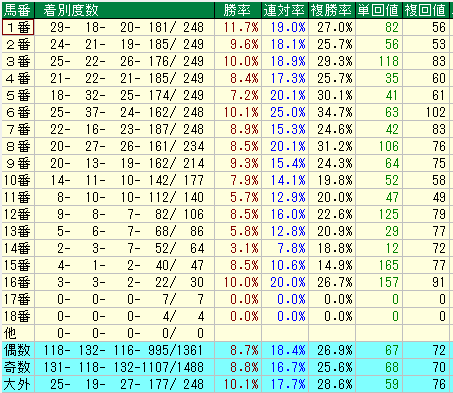Select the 18番 row label
The image size is (453, 393).
[18, 316]
